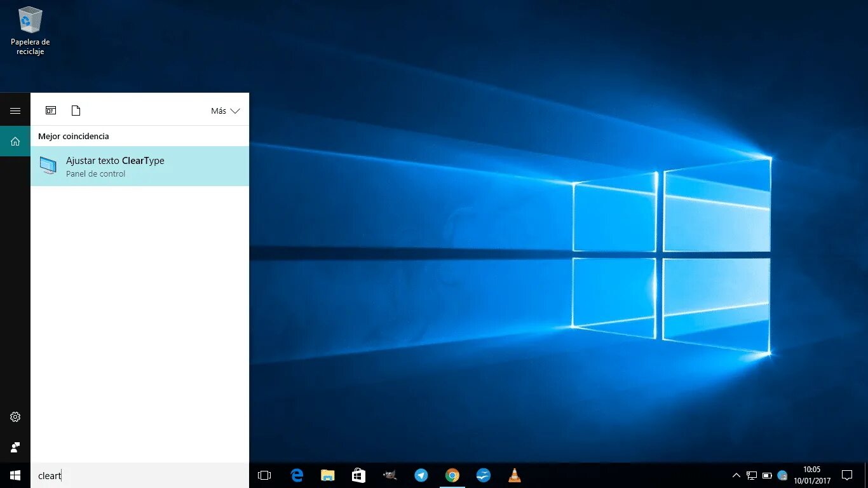Image resolution: width=868 pixels, height=488 pixels.
Task: Open Task View on taskbar
Action: point(264,475)
